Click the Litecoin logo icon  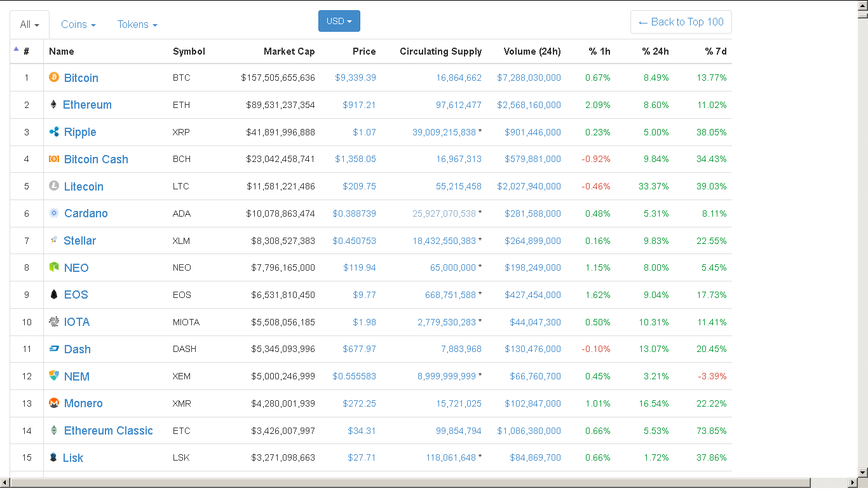click(54, 186)
